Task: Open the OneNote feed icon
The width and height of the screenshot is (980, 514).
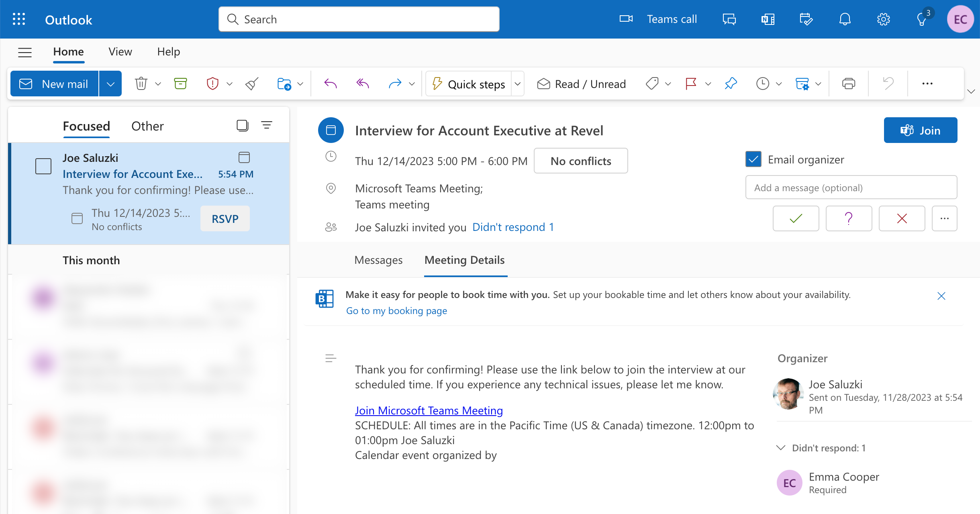Action: [x=768, y=19]
